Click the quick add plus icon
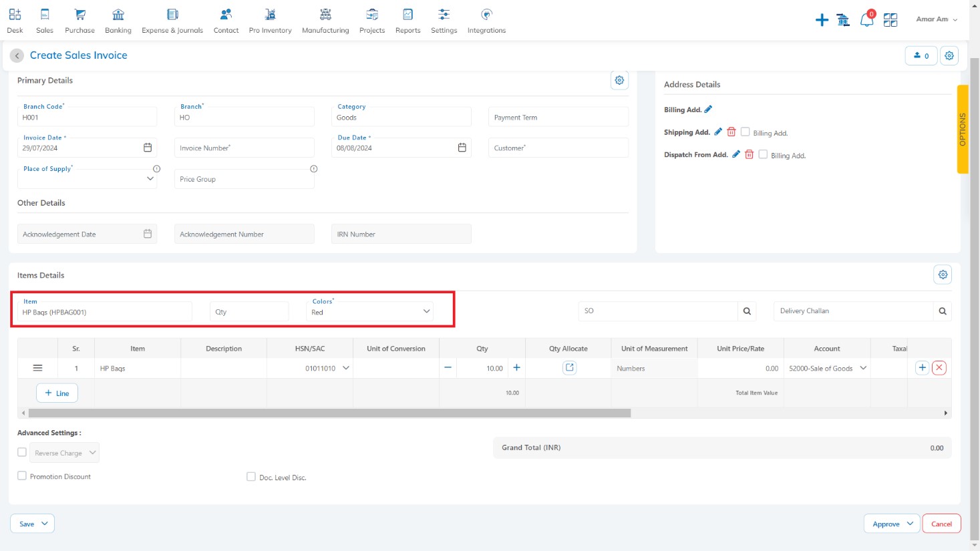The width and height of the screenshot is (980, 551). (822, 20)
